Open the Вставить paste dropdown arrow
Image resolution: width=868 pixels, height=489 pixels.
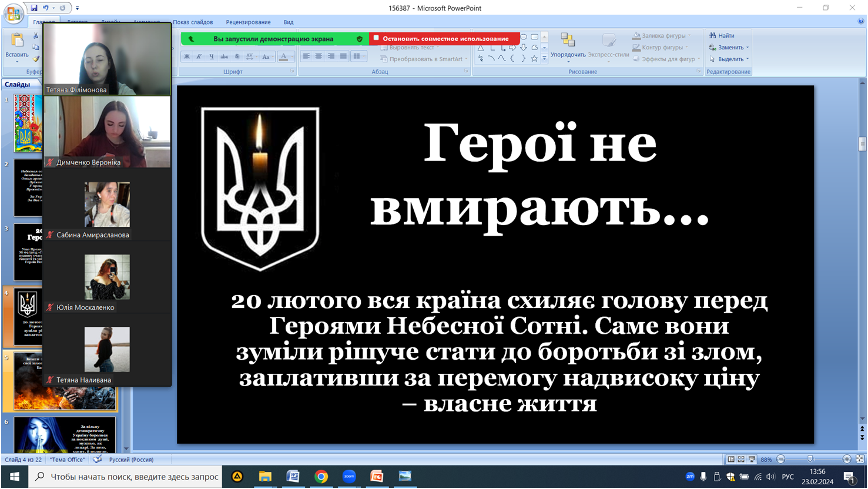[17, 62]
